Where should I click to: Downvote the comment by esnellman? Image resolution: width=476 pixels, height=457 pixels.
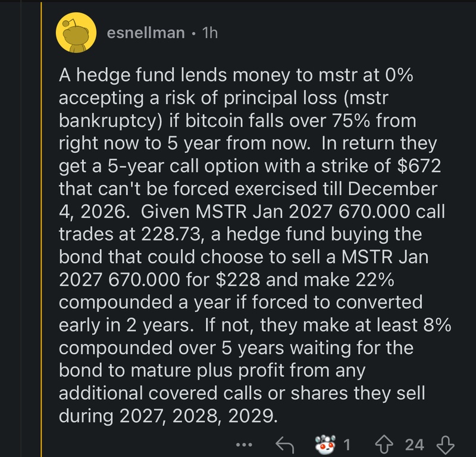pyautogui.click(x=445, y=445)
